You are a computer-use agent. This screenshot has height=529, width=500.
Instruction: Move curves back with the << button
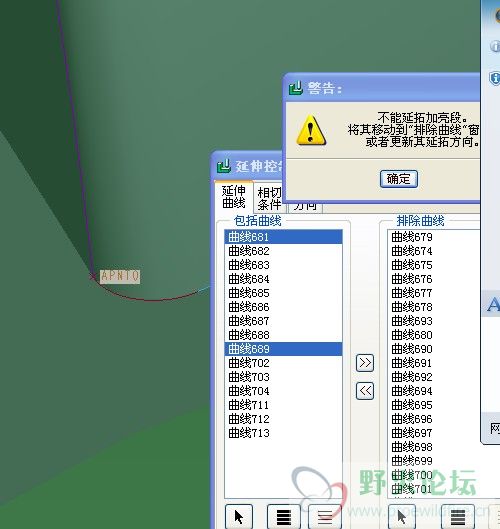pyautogui.click(x=365, y=391)
